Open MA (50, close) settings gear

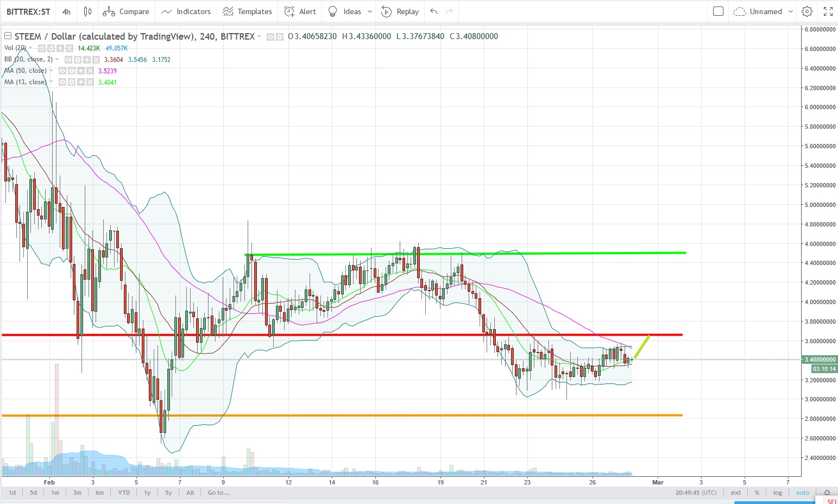[x=72, y=71]
